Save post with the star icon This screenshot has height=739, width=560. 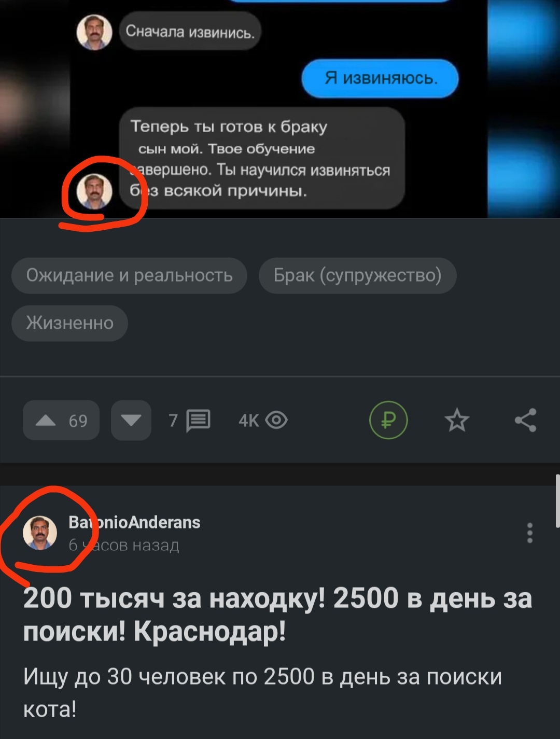[x=457, y=420]
